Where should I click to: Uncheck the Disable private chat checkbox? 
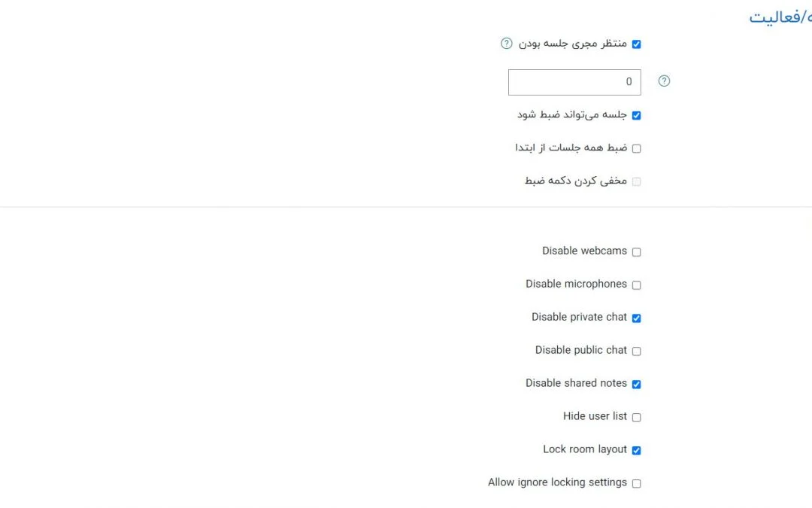click(636, 318)
